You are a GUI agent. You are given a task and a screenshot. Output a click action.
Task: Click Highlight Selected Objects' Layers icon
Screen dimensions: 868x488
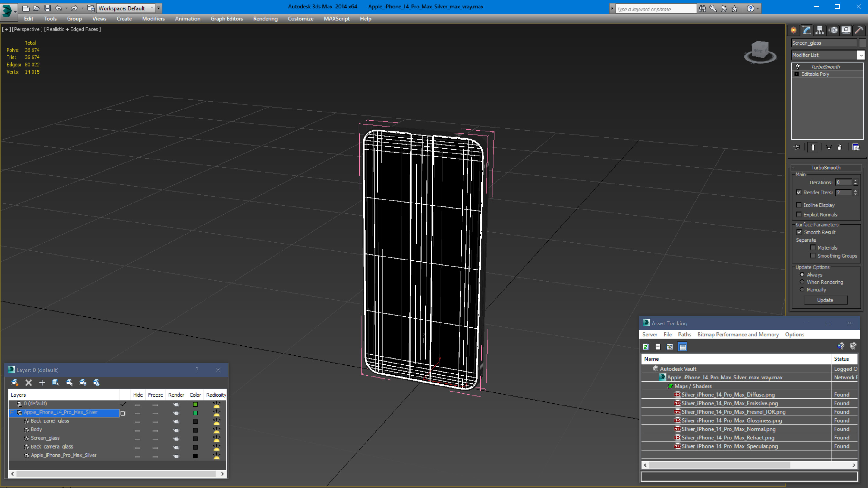[69, 383]
